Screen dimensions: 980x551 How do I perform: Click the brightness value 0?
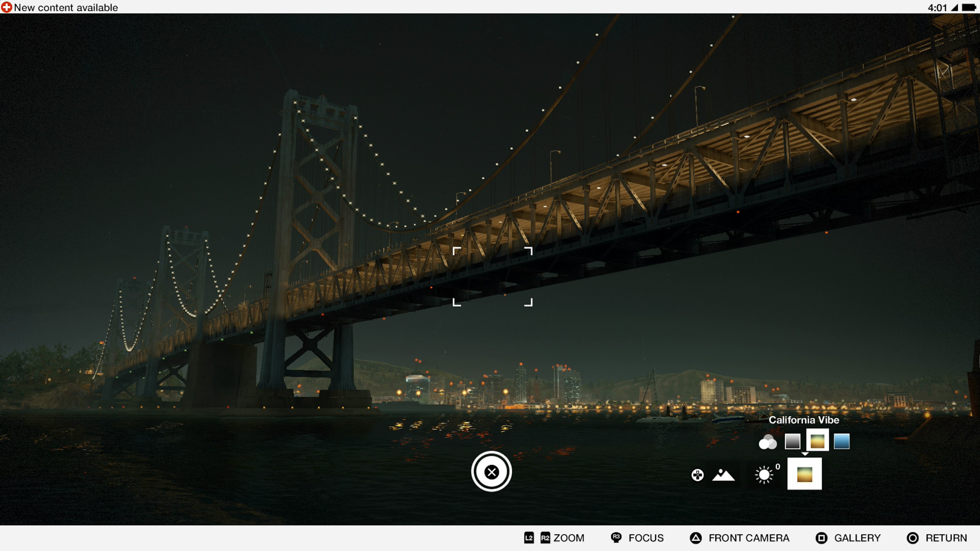(x=778, y=467)
